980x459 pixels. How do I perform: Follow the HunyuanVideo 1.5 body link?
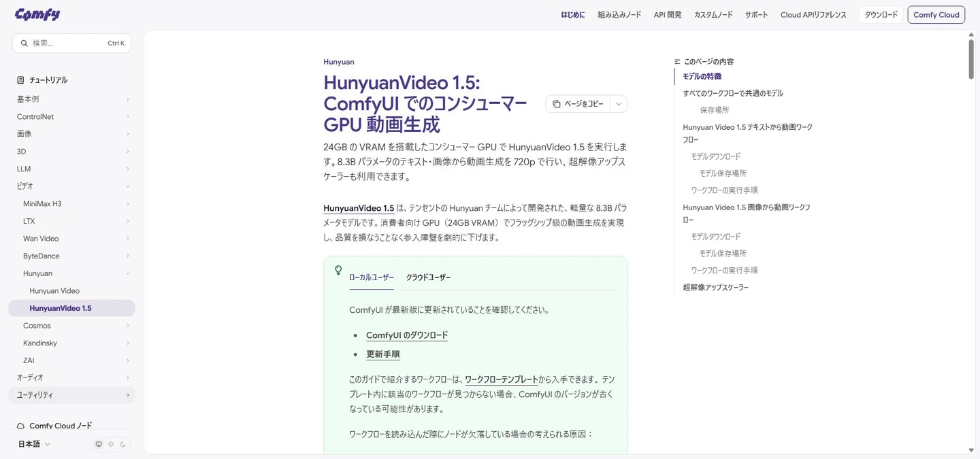coord(359,208)
